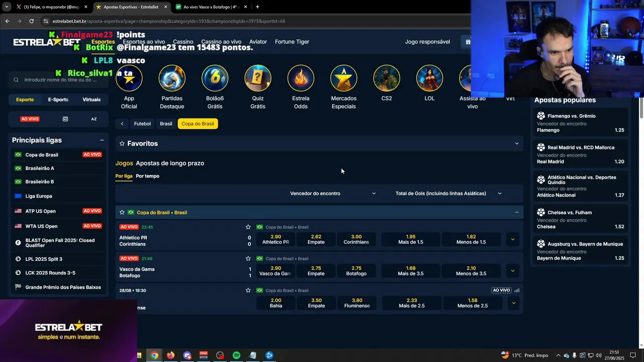Image resolution: width=644 pixels, height=362 pixels.
Task: Open the CS2 soldier icon
Action: 386,78
